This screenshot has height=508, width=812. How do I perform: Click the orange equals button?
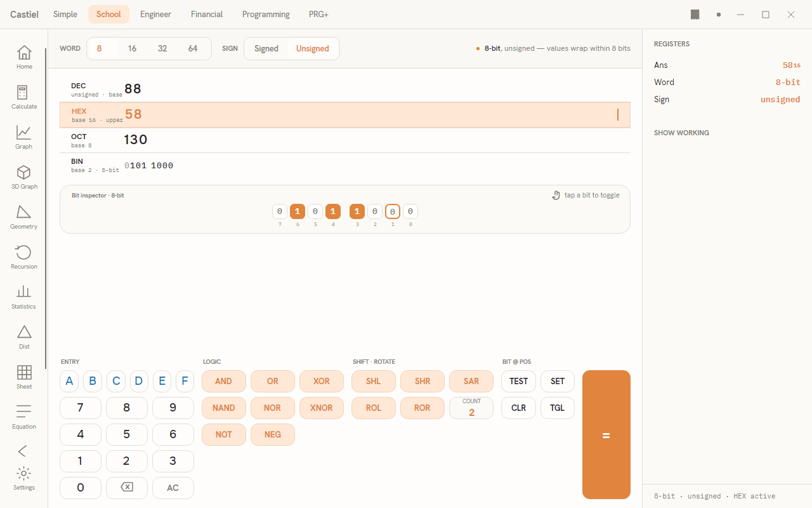pyautogui.click(x=606, y=434)
